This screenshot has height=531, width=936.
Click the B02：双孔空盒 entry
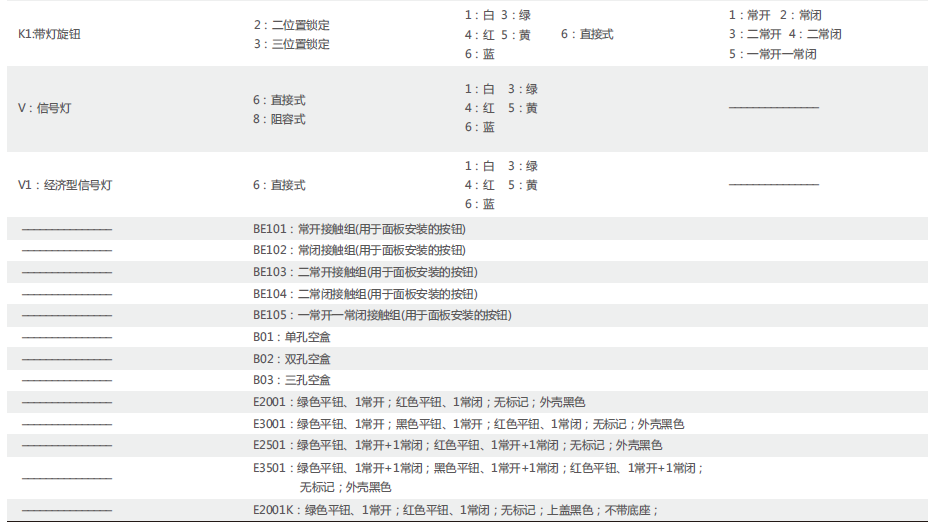[x=291, y=358]
